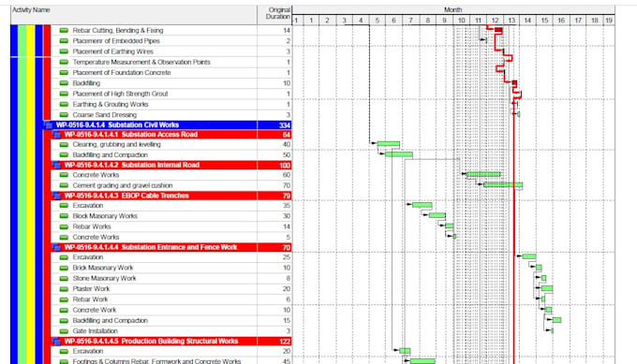Click the Stone Masonary Work activity icon
The image size is (637, 364).
tap(64, 278)
